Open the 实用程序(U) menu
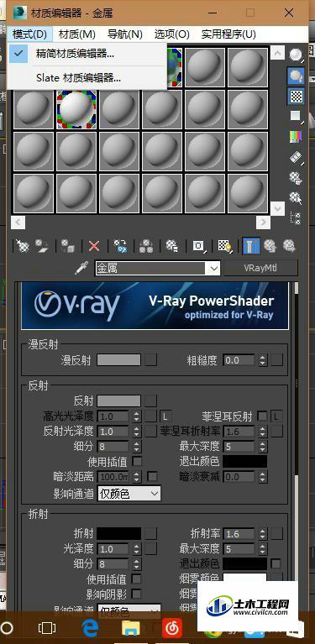This screenshot has height=644, width=315. 228,34
